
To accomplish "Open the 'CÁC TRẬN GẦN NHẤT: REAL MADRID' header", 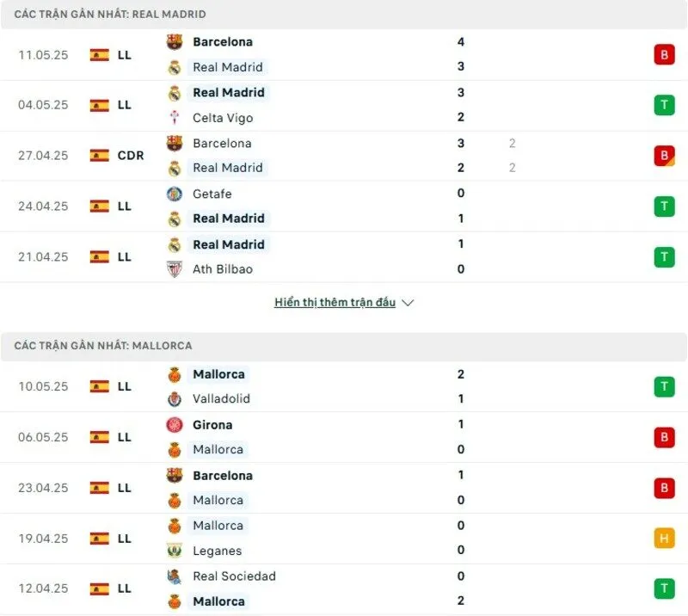I will click(x=108, y=14).
